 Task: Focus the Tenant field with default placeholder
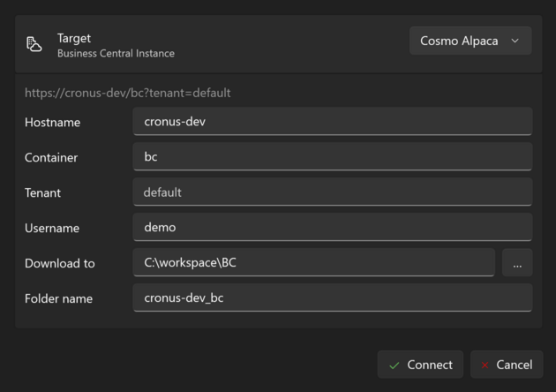coord(332,192)
